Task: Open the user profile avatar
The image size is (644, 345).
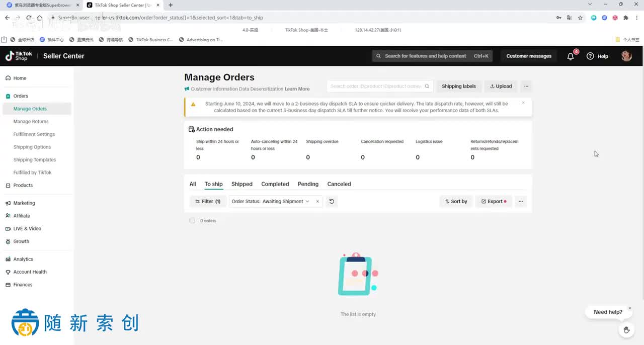Action: pyautogui.click(x=626, y=56)
